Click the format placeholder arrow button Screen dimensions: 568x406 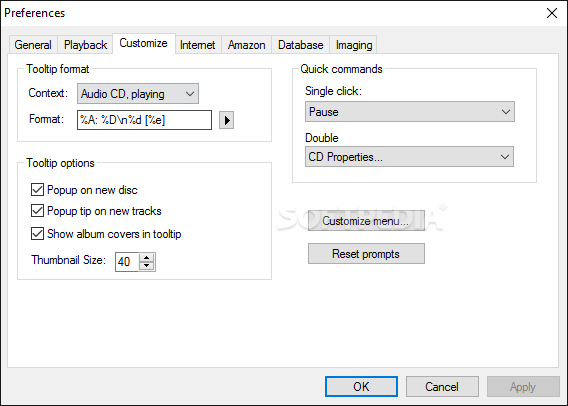[x=226, y=120]
